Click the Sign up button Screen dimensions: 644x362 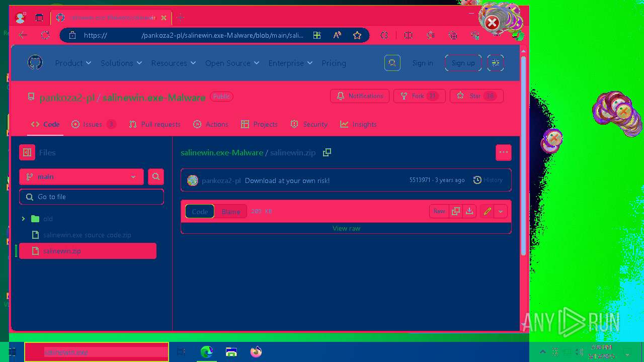(x=463, y=63)
